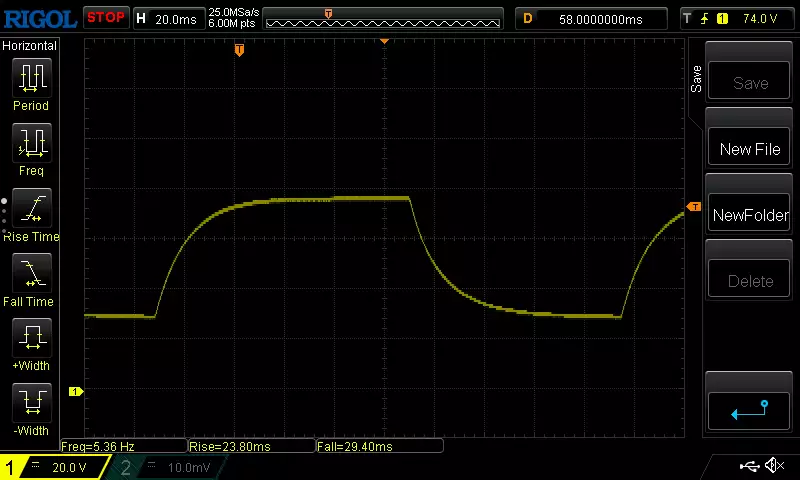The height and width of the screenshot is (480, 800).
Task: Select the Freq measurement icon
Action: 31,143
